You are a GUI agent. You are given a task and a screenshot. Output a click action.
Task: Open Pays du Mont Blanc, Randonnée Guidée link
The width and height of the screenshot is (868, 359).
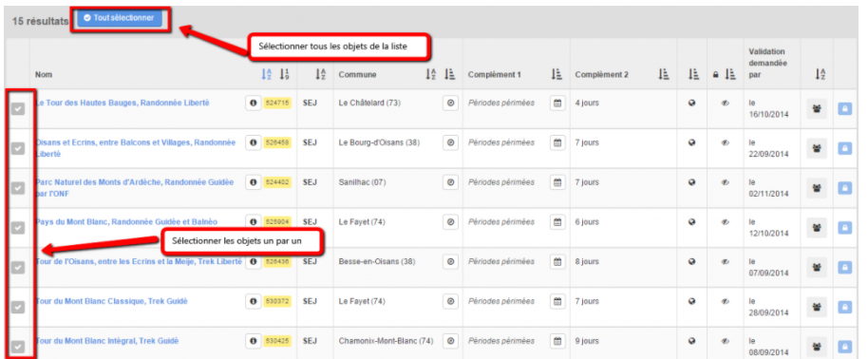point(126,222)
